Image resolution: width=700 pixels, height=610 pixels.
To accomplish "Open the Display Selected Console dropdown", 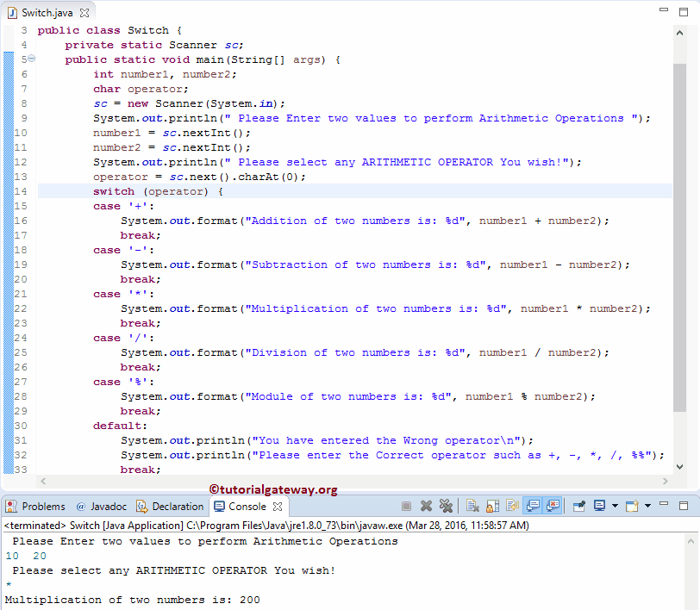I will (x=615, y=507).
